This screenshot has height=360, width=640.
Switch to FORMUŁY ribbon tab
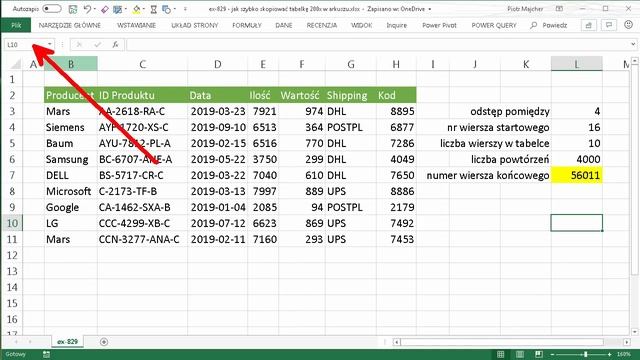click(x=247, y=25)
